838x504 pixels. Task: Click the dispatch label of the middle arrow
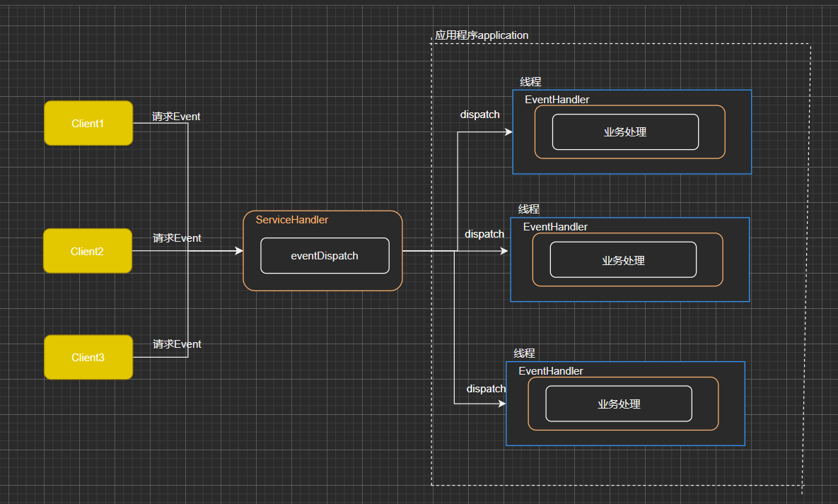pyautogui.click(x=484, y=234)
